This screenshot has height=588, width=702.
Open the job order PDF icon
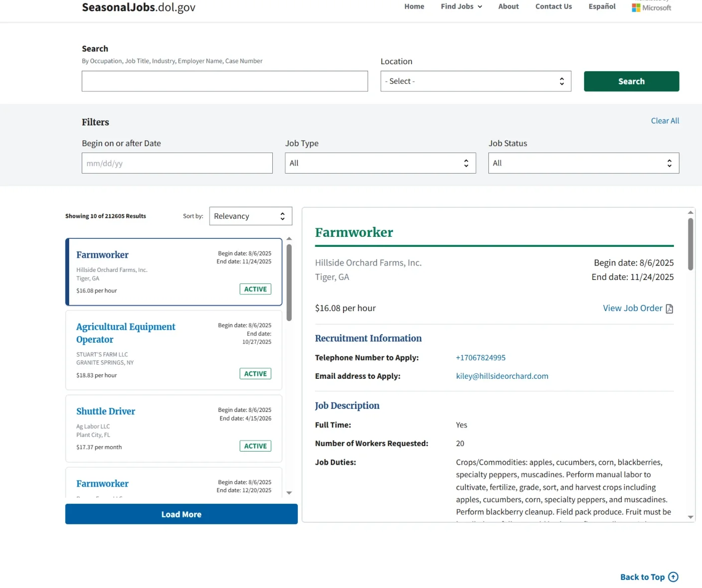(x=669, y=309)
